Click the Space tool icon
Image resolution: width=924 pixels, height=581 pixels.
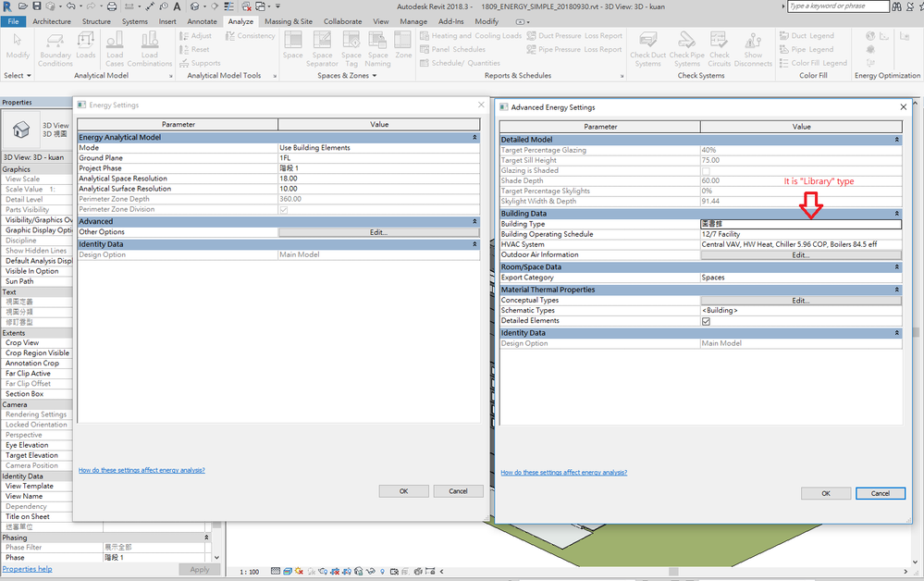pos(293,46)
